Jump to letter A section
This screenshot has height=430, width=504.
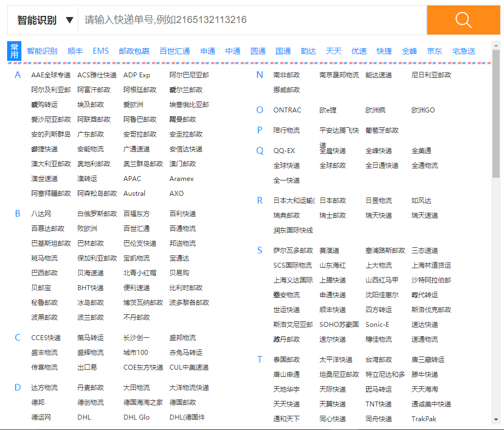tap(18, 75)
